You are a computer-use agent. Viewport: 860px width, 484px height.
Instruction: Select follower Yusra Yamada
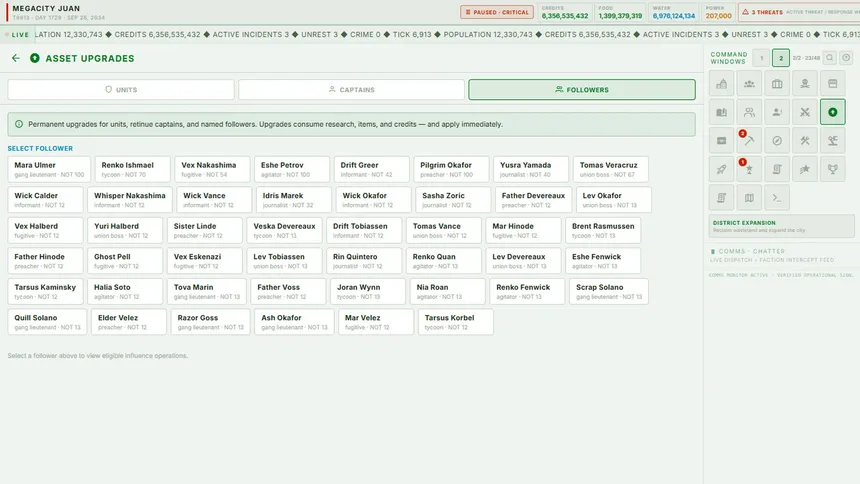[x=531, y=169]
